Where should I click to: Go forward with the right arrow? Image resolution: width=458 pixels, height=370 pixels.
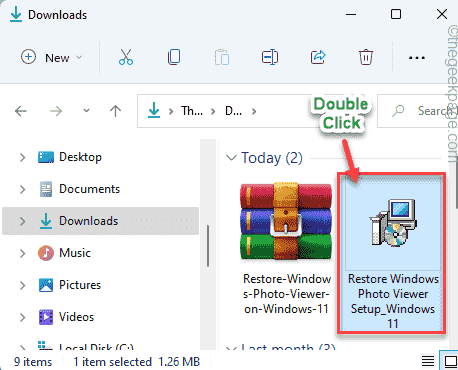tap(56, 111)
